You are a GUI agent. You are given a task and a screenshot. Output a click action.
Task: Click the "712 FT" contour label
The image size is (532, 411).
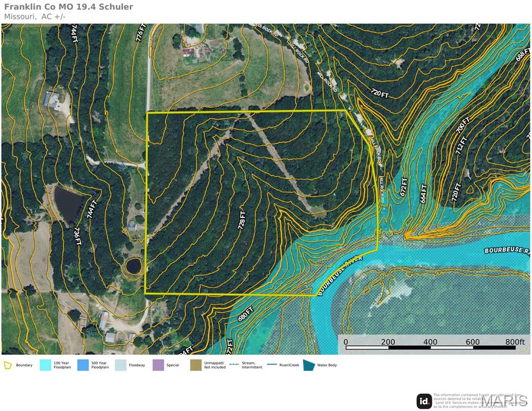point(461,146)
